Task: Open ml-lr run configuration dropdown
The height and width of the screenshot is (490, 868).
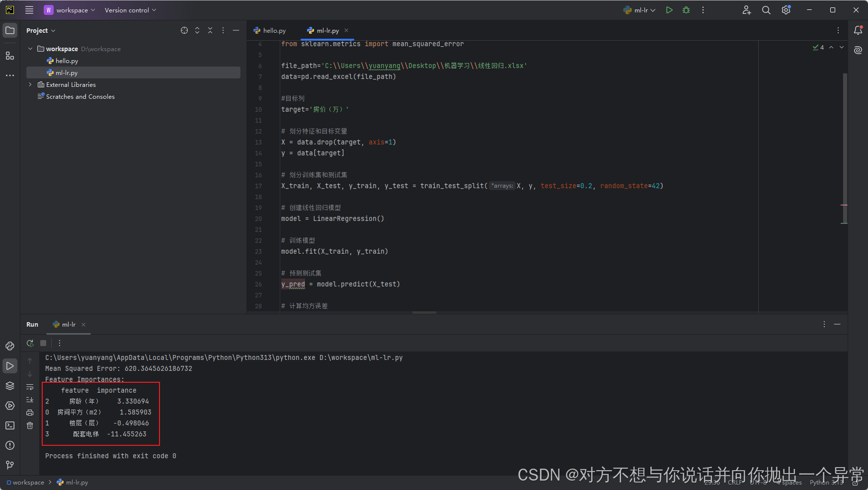Action: pos(640,10)
